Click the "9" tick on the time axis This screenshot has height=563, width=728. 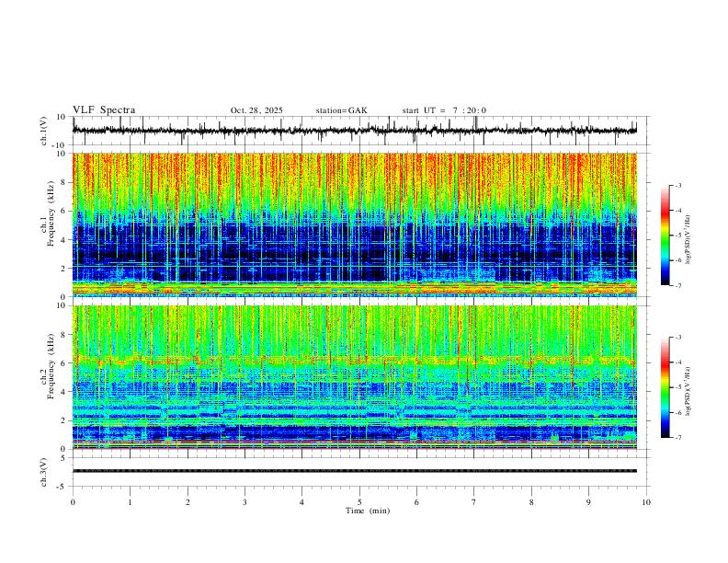click(x=588, y=502)
